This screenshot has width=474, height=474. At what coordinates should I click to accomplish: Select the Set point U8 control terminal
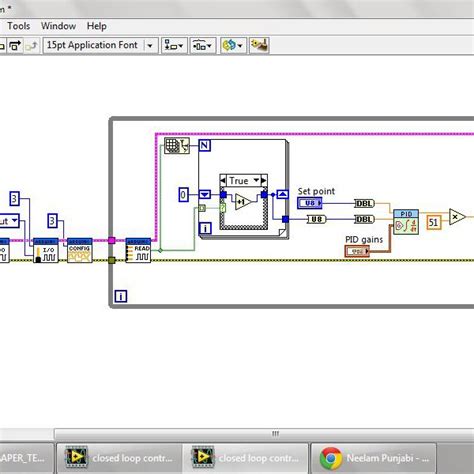[310, 203]
